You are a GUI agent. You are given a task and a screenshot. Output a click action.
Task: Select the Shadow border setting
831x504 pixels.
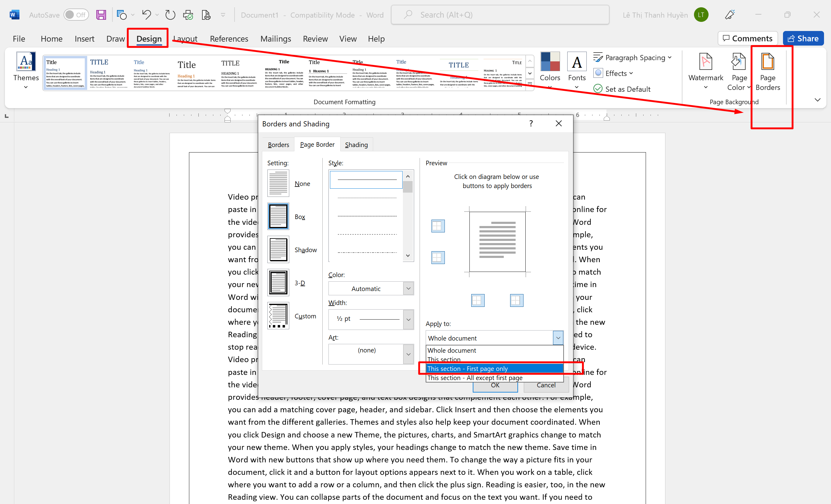278,249
